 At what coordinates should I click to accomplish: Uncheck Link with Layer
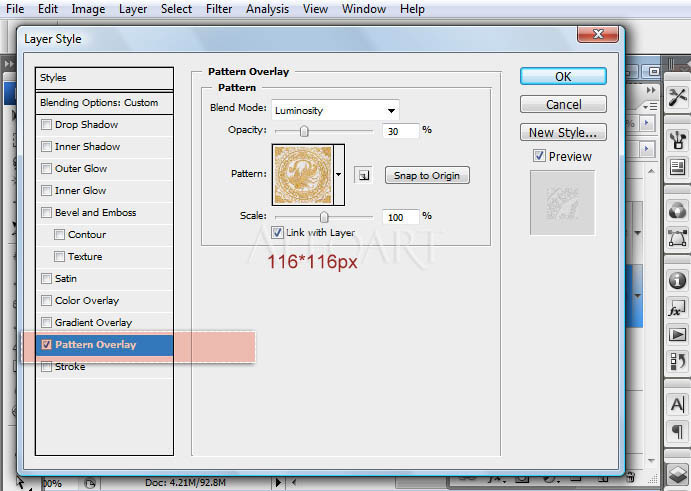click(x=277, y=232)
